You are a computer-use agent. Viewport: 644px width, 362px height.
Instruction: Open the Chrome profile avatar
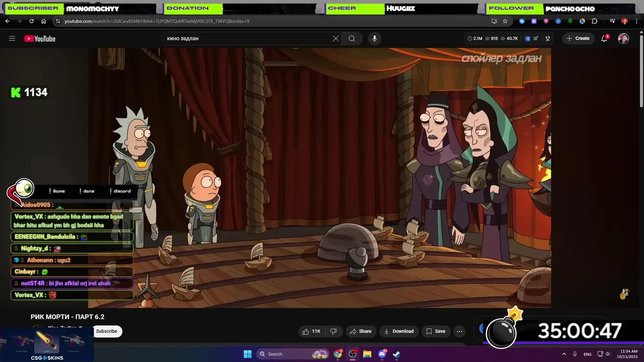pos(624,21)
